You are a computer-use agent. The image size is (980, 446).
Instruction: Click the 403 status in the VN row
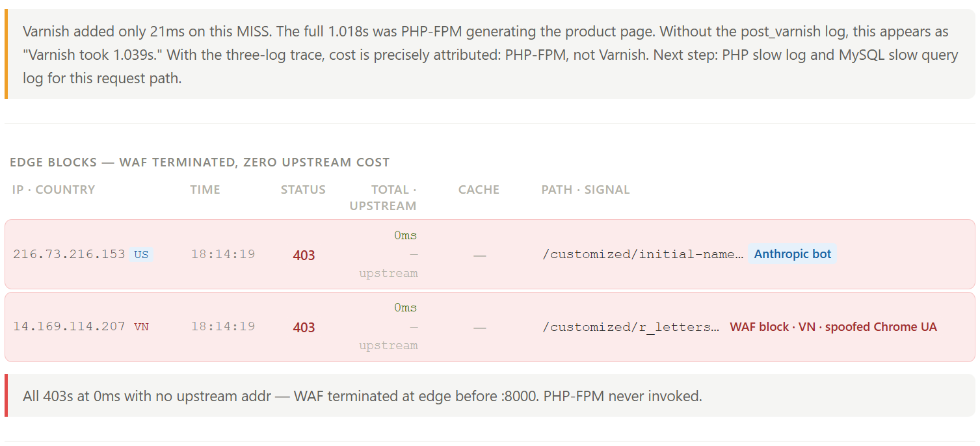coord(304,328)
